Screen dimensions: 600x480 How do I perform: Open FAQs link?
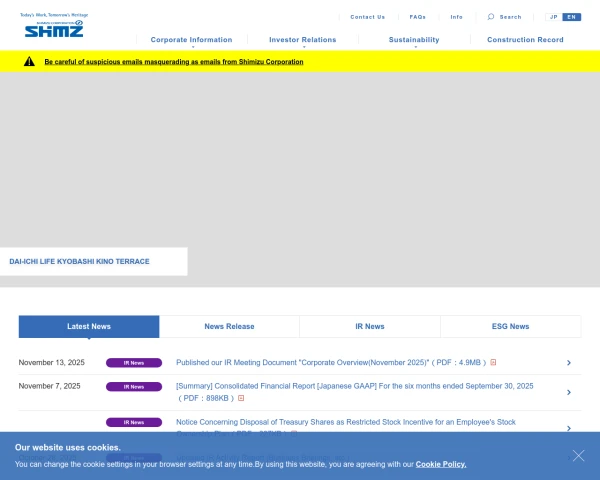pos(417,17)
